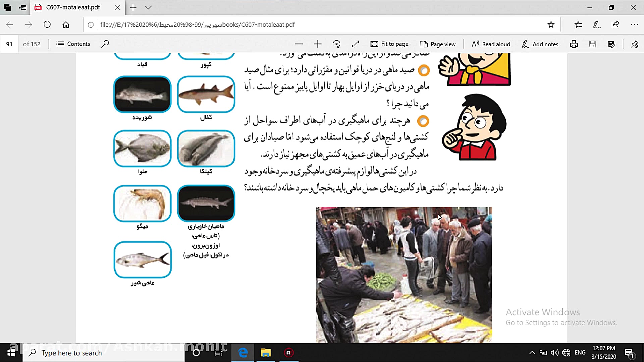Open the PDF search magnifier
The height and width of the screenshot is (362, 644).
[x=105, y=44]
